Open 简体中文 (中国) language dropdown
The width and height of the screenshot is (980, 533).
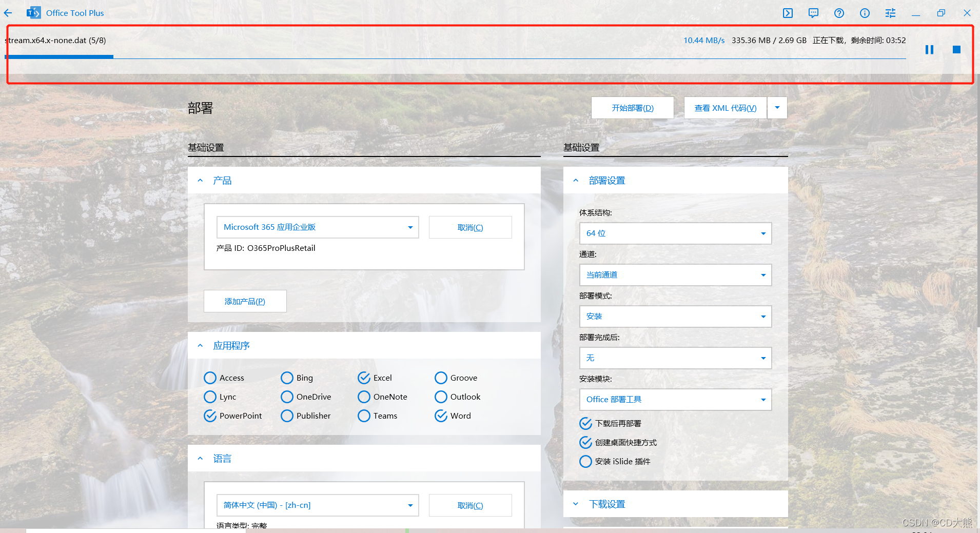coord(318,505)
